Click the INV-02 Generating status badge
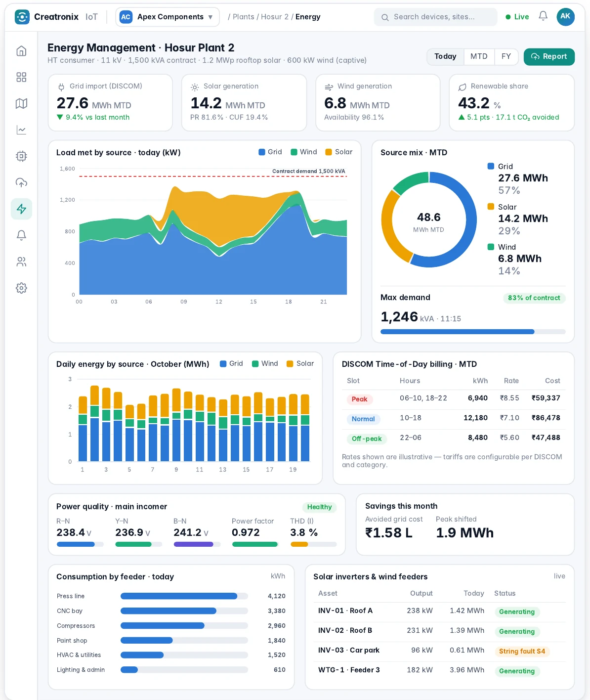Screen dimensions: 590x700 (517, 632)
